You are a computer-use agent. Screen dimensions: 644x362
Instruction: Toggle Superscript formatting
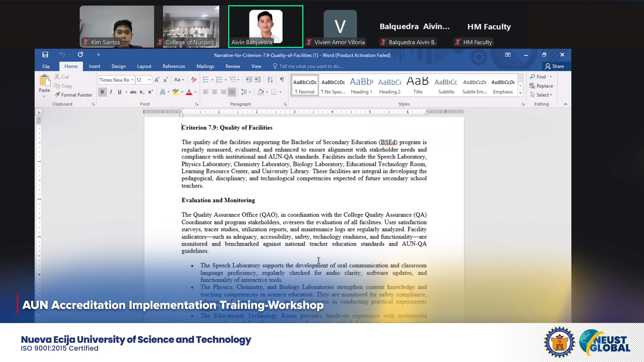click(150, 92)
